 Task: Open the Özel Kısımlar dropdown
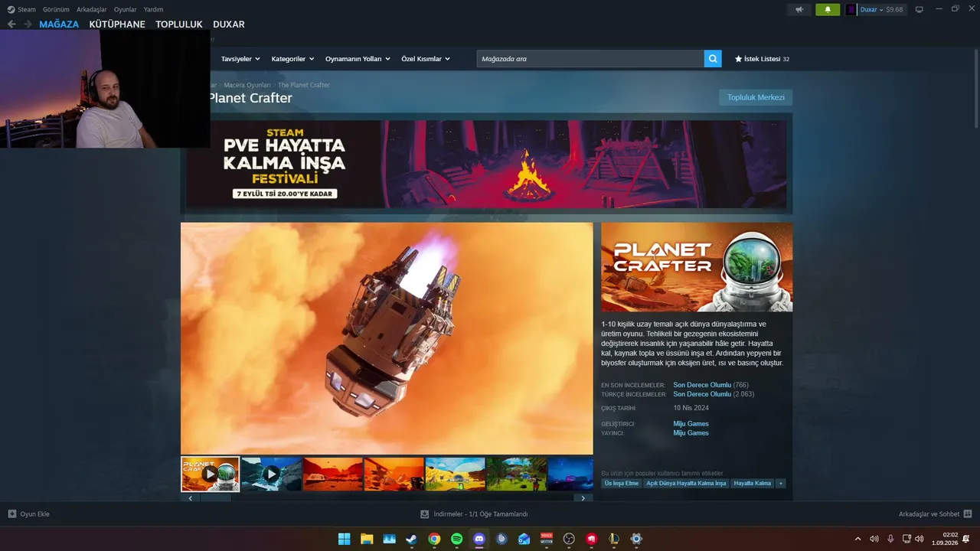click(426, 59)
